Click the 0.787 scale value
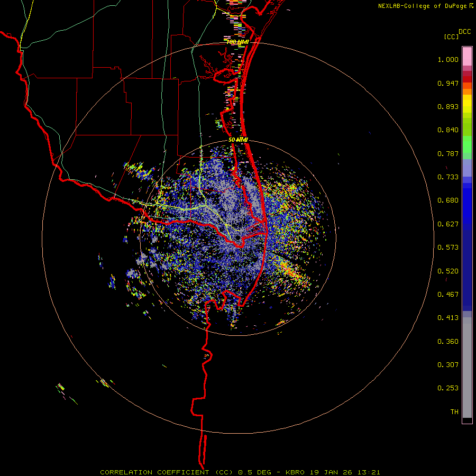Screen dimensions: 476x476 coord(448,153)
